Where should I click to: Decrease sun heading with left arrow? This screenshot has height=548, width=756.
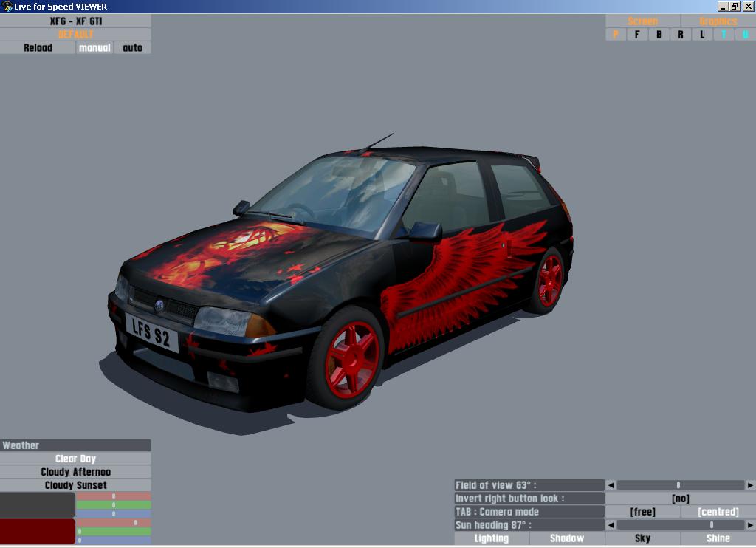611,525
